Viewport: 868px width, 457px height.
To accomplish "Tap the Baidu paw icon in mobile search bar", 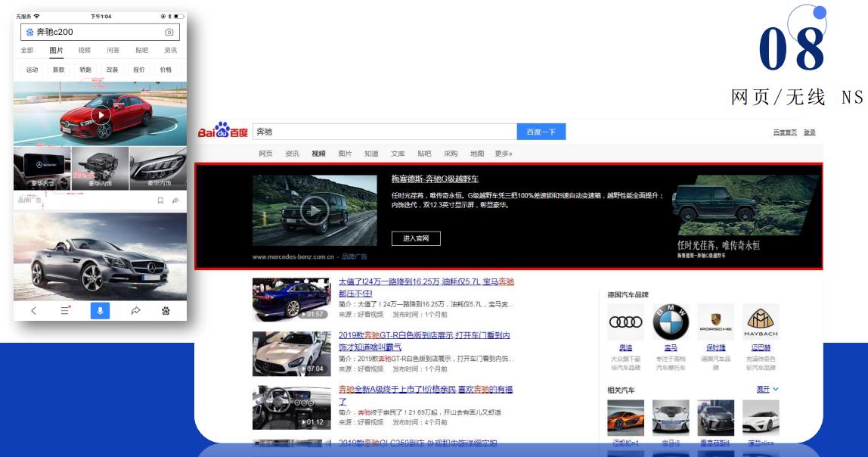I will (30, 32).
